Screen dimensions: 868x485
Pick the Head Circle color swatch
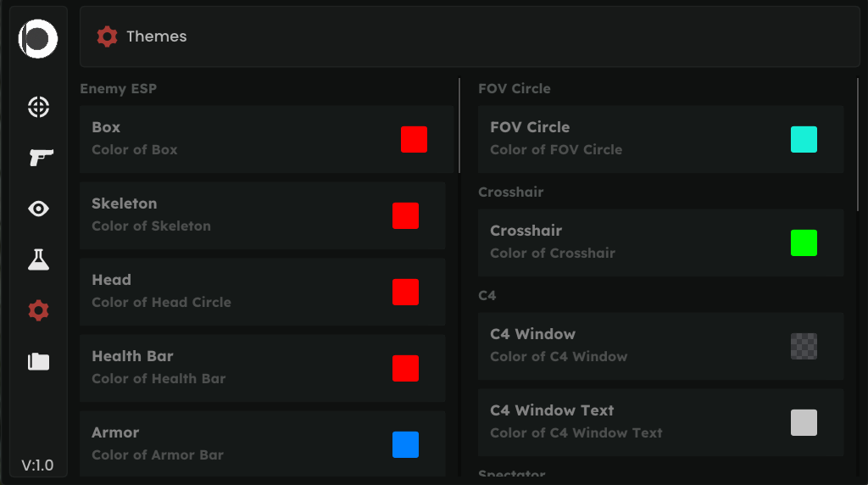(x=405, y=293)
